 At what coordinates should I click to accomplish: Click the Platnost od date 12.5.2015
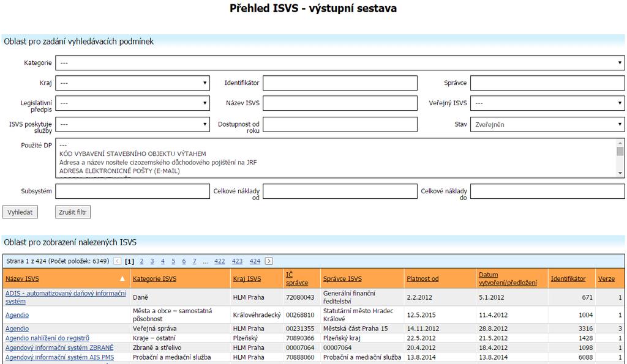pyautogui.click(x=421, y=315)
